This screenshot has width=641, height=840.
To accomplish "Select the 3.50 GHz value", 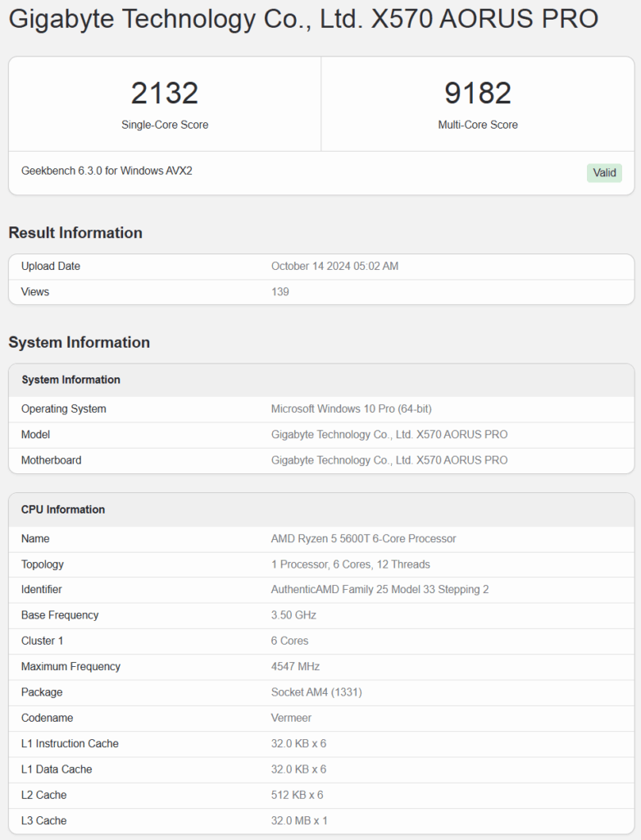I will pyautogui.click(x=293, y=615).
